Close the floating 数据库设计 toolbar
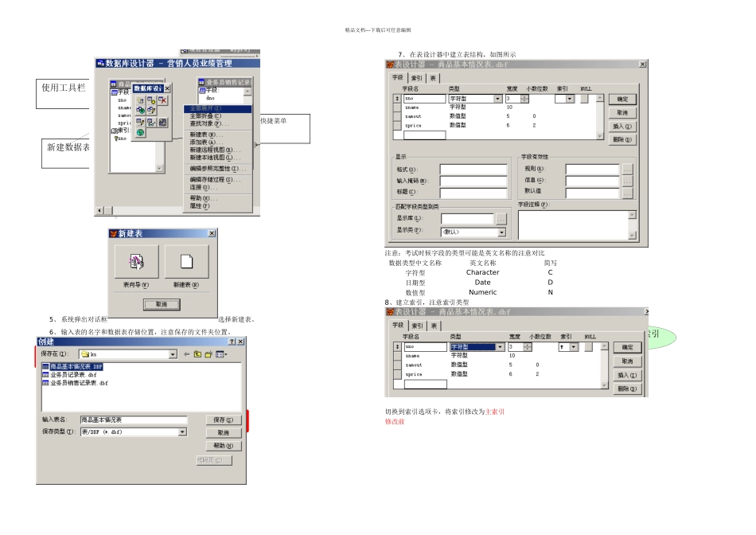The width and height of the screenshot is (756, 535). (x=167, y=88)
